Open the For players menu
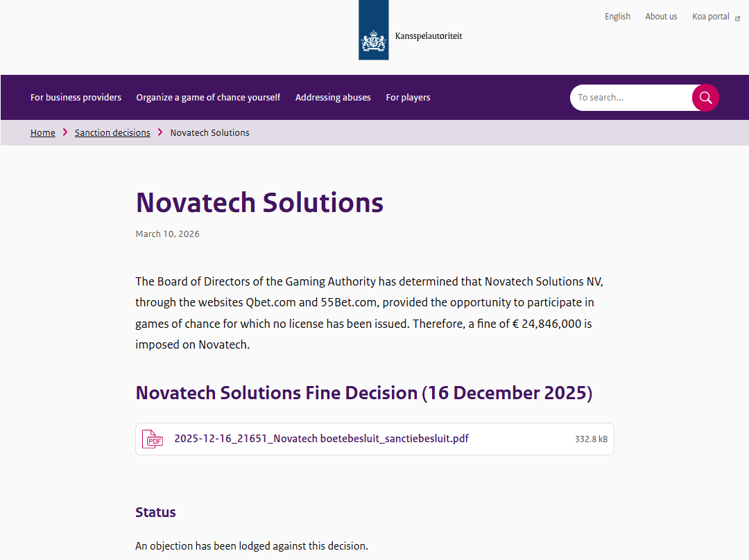Viewport: 749px width, 560px height. pyautogui.click(x=408, y=98)
